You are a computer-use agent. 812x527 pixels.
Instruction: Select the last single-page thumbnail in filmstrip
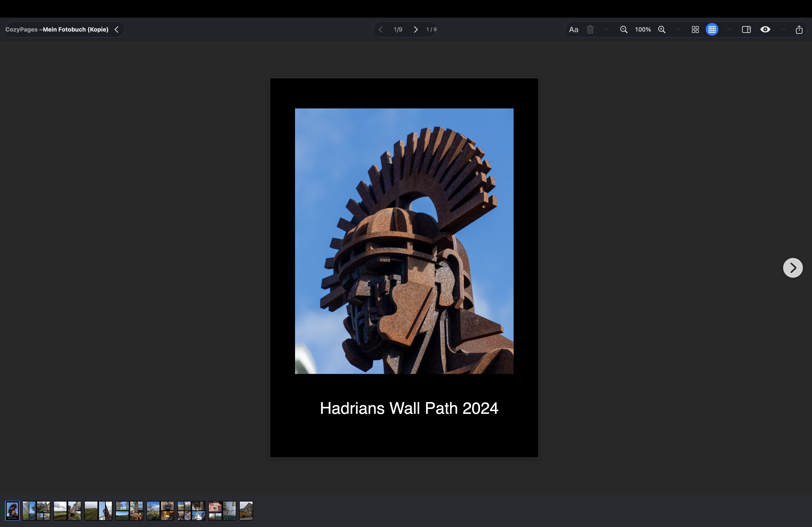(x=246, y=511)
